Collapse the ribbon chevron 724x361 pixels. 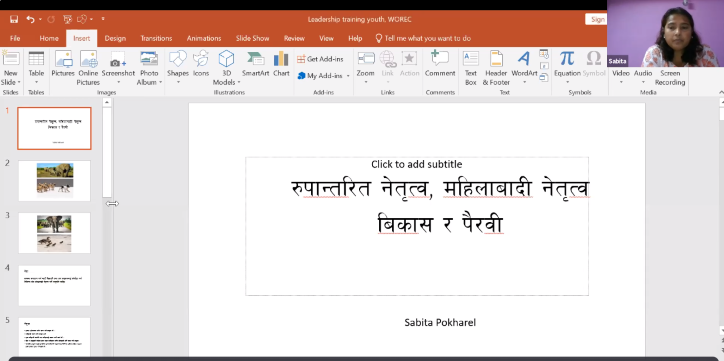(721, 92)
